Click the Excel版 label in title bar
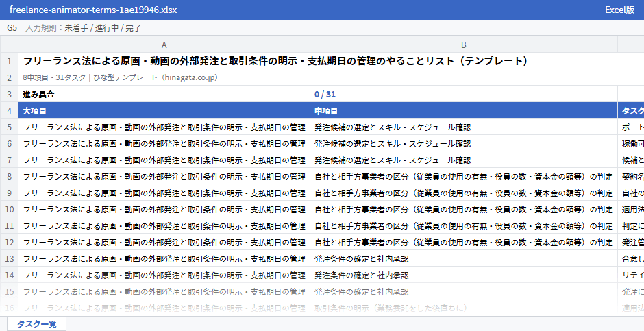Image resolution: width=644 pixels, height=331 pixels. [x=619, y=10]
